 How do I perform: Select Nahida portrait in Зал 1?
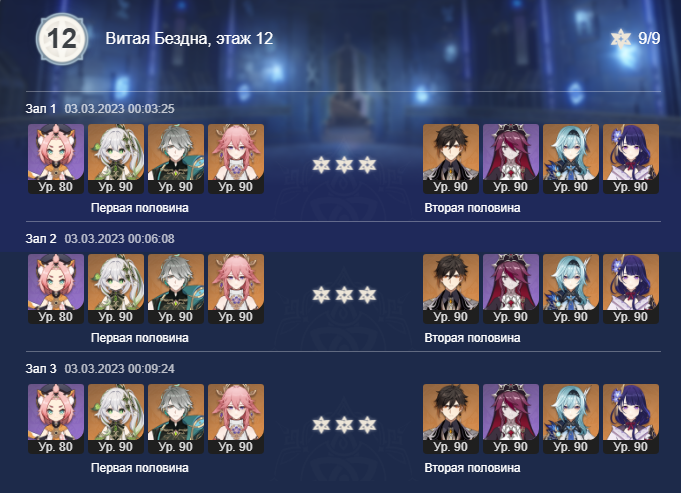(x=116, y=159)
